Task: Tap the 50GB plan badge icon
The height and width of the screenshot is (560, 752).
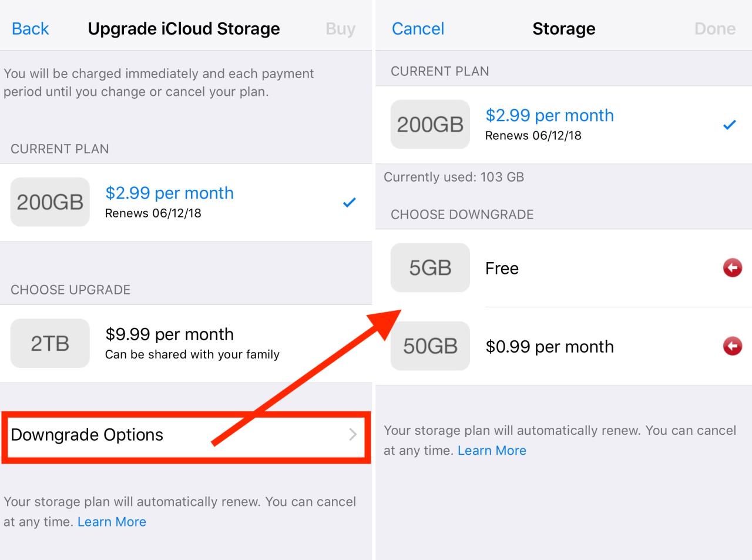Action: [430, 346]
